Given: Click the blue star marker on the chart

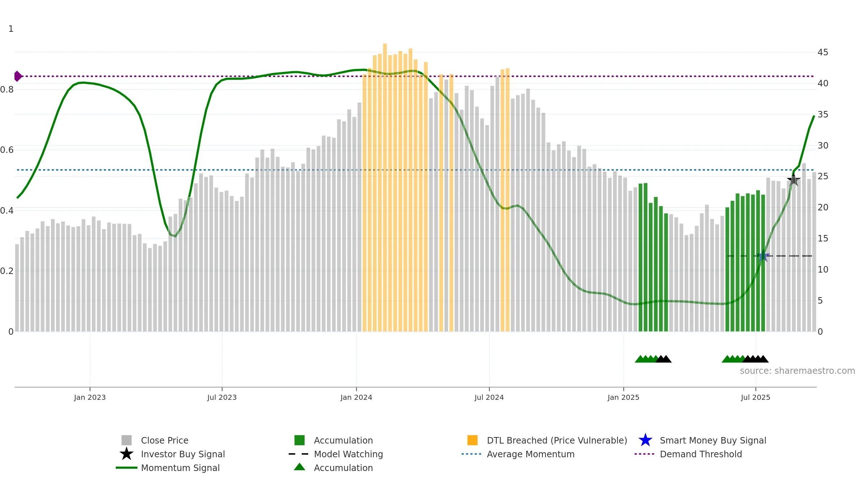Looking at the screenshot, I should (763, 256).
